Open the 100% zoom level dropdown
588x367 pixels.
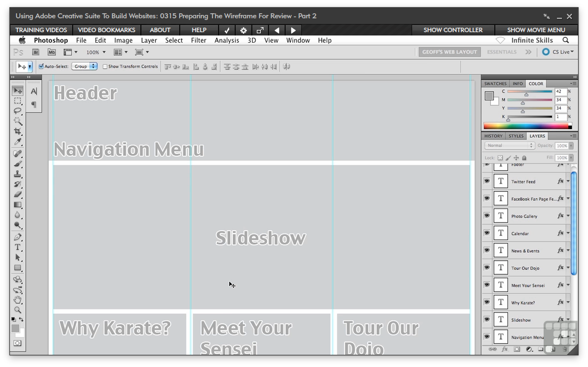[x=104, y=52]
